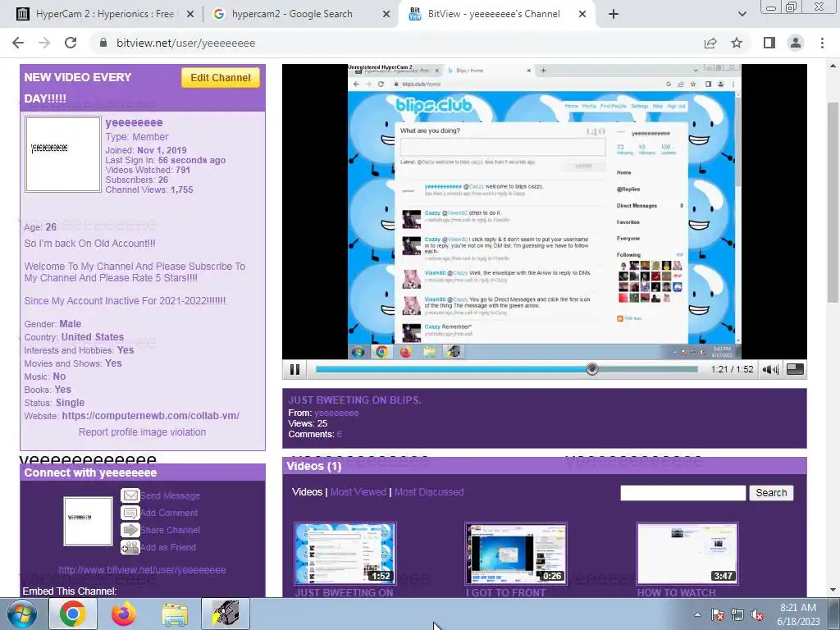Open the Windows Start menu
The height and width of the screenshot is (630, 840).
22,614
